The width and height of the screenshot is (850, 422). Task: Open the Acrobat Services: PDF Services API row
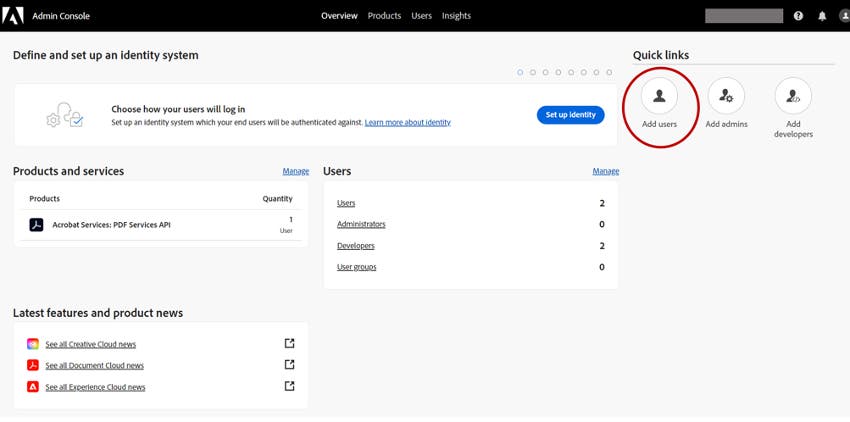[x=111, y=225]
